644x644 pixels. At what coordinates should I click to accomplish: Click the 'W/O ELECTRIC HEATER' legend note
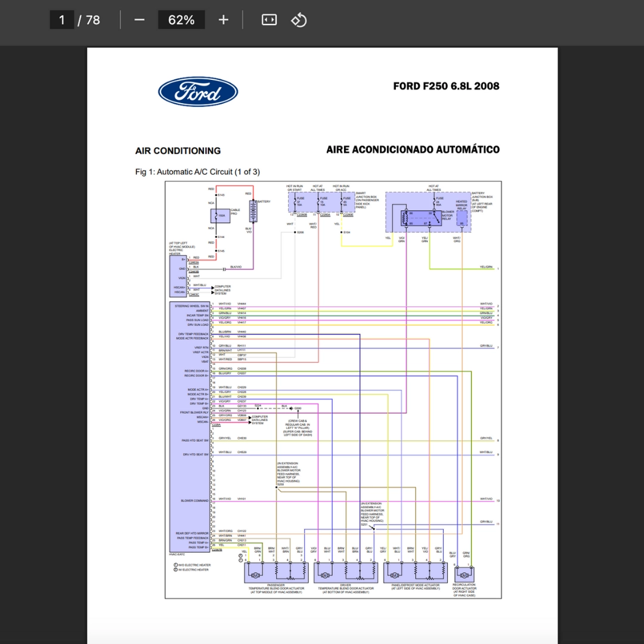coord(192,565)
